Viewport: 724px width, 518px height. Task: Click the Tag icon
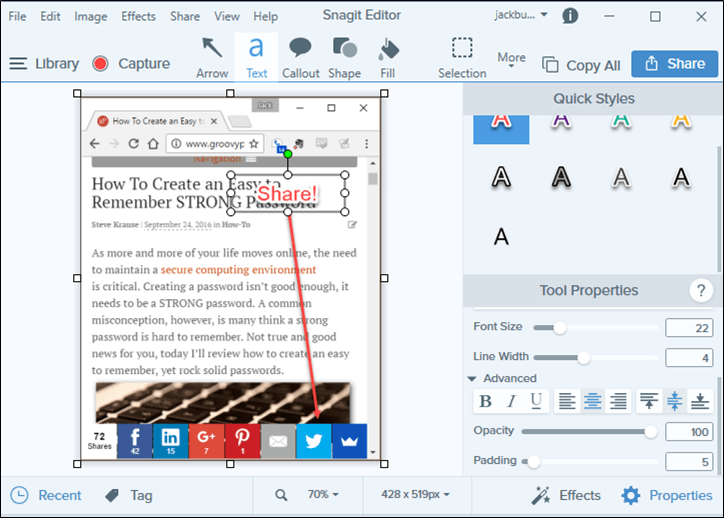coord(112,495)
